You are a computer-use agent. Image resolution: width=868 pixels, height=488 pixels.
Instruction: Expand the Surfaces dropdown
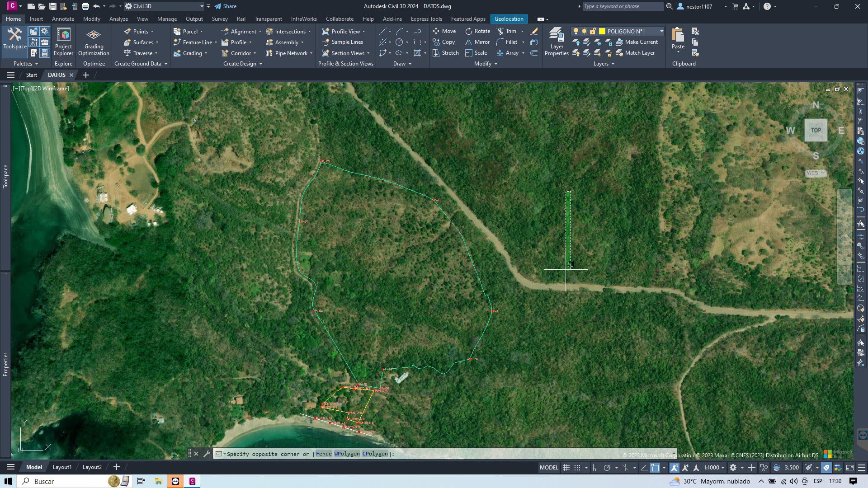coord(157,42)
